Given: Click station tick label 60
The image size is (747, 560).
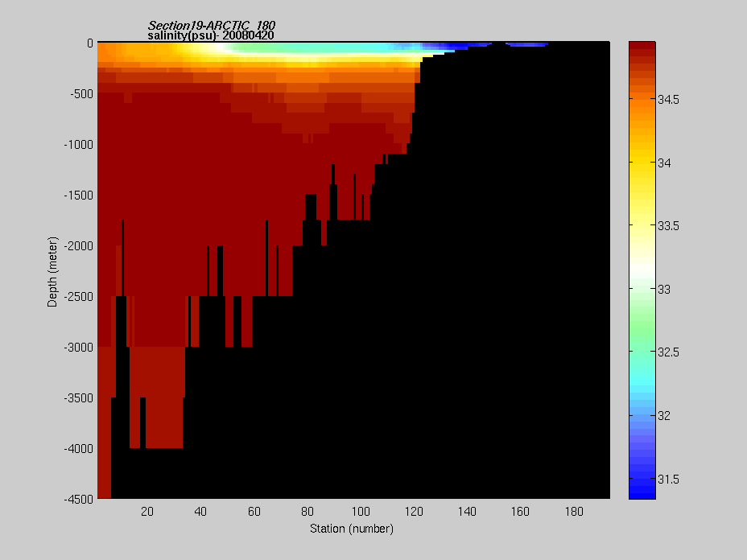Looking at the screenshot, I should tap(254, 512).
